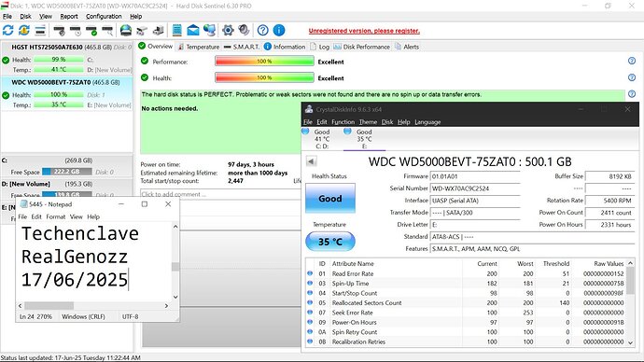Open the send email report envelope icon
644x362 pixels.
193,31
